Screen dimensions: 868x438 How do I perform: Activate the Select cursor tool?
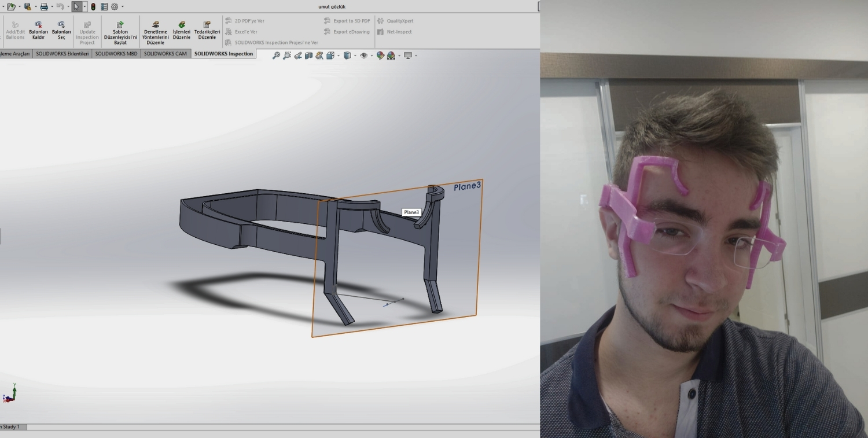76,7
